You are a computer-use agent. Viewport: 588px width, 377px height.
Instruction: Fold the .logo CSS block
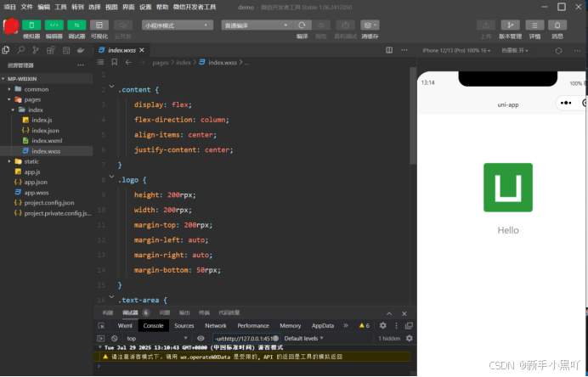coord(112,176)
